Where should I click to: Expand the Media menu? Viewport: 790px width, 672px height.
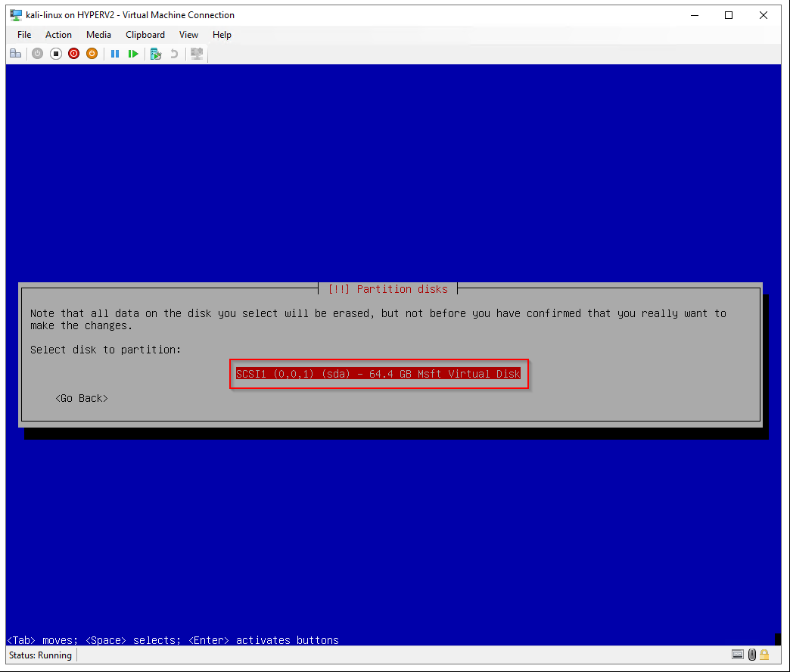[98, 35]
